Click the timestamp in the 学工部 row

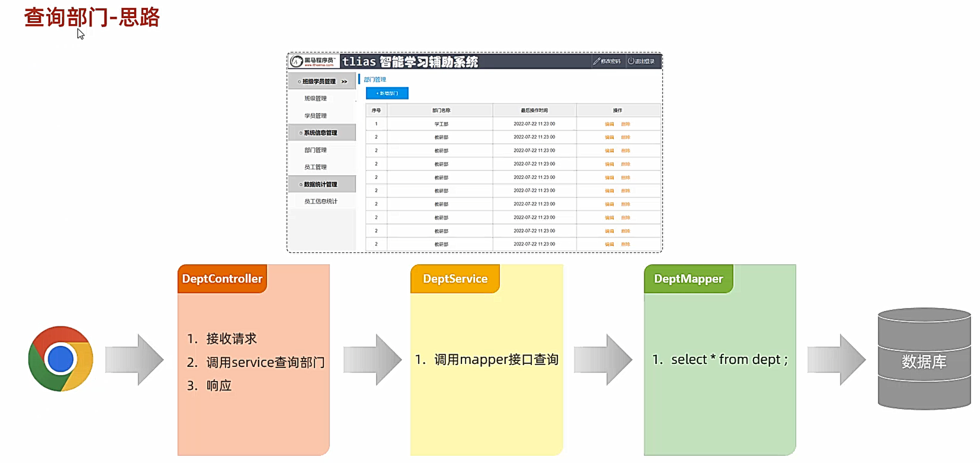(x=534, y=124)
